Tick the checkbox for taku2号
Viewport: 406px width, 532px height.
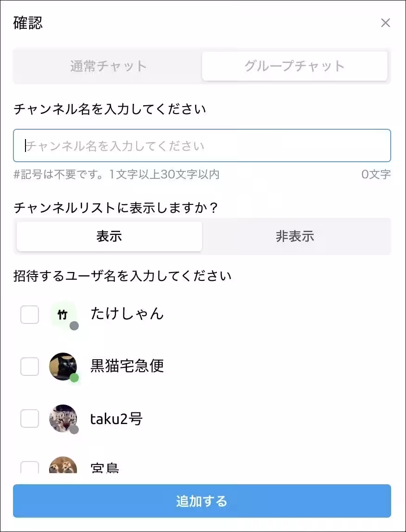[x=29, y=419]
